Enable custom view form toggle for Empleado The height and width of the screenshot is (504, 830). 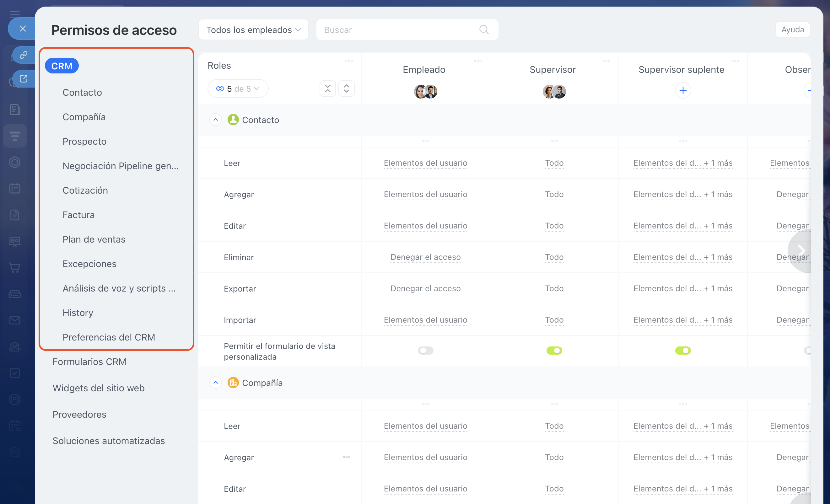pos(425,351)
